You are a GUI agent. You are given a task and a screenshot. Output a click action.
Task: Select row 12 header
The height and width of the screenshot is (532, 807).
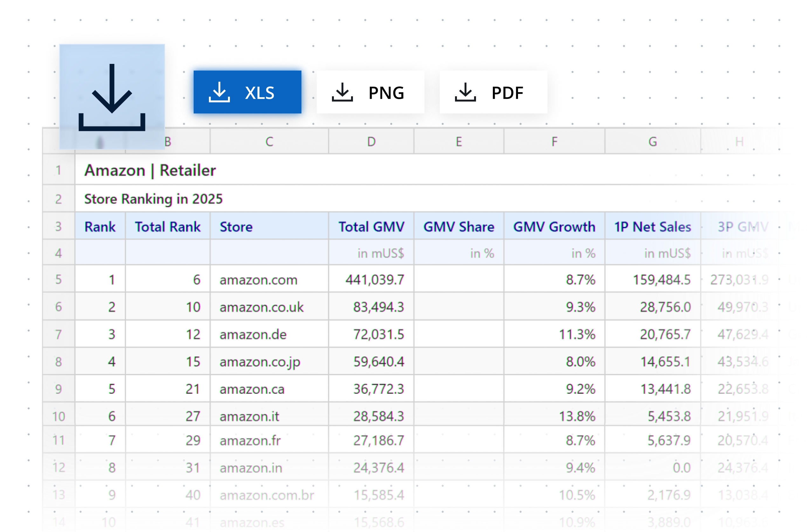pos(59,468)
